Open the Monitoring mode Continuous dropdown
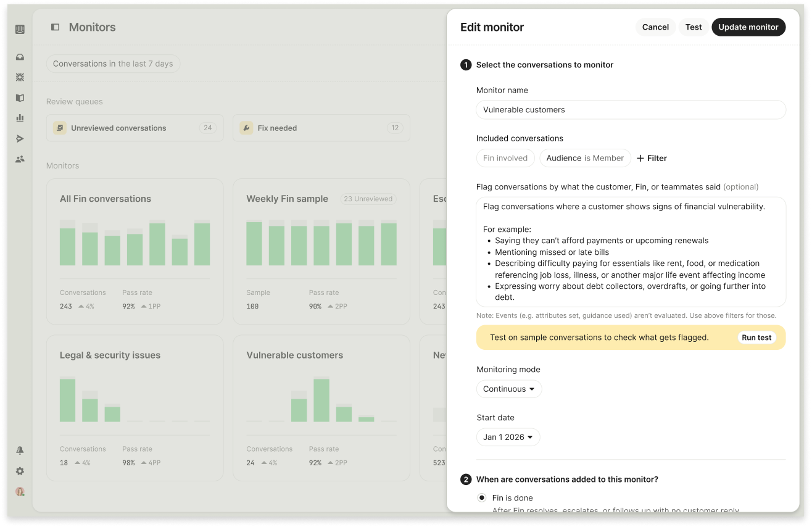This screenshot has width=812, height=527. pos(509,389)
